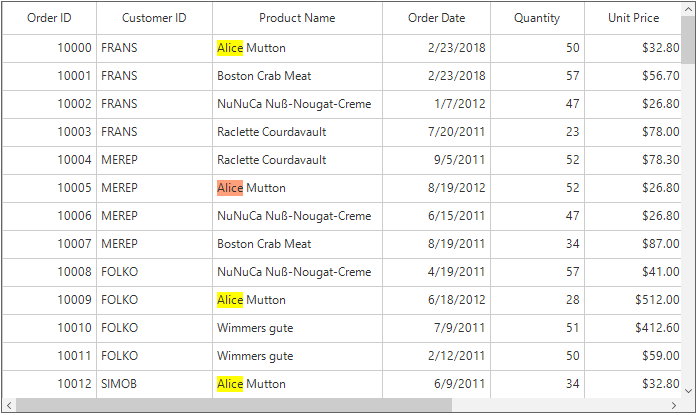Select Wimmers gute in order 10011 row

point(297,356)
